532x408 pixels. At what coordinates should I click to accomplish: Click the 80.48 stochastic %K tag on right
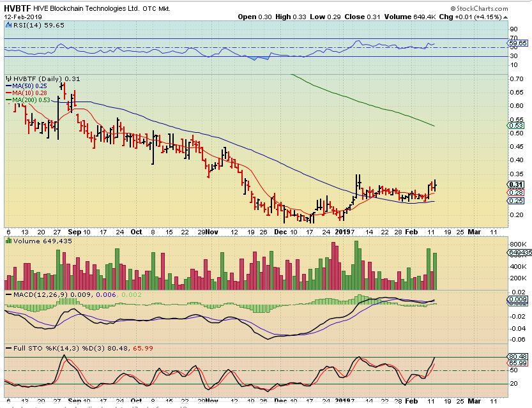pos(518,356)
